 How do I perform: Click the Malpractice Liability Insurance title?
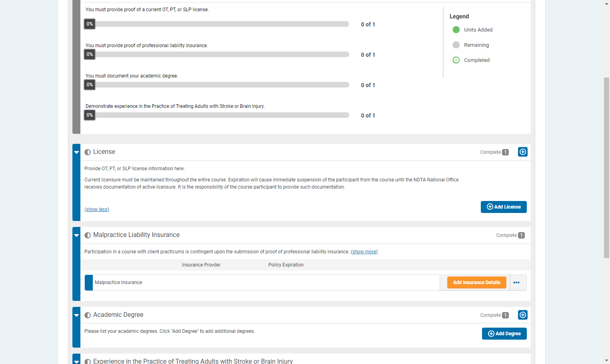(136, 235)
